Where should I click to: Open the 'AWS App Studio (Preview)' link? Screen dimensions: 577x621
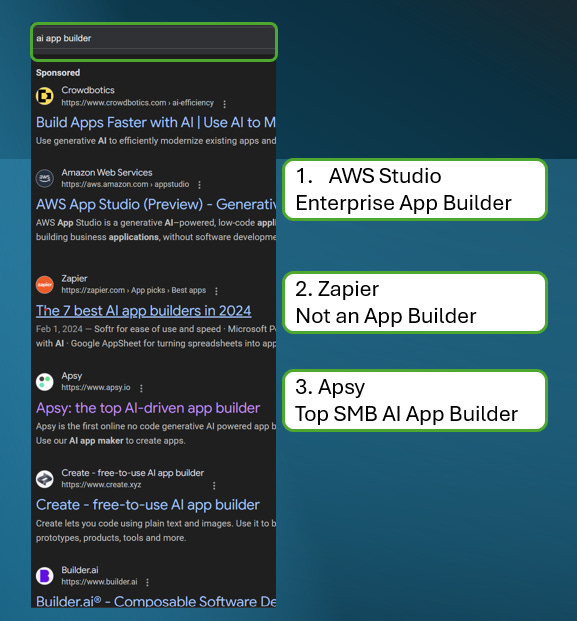tap(156, 204)
